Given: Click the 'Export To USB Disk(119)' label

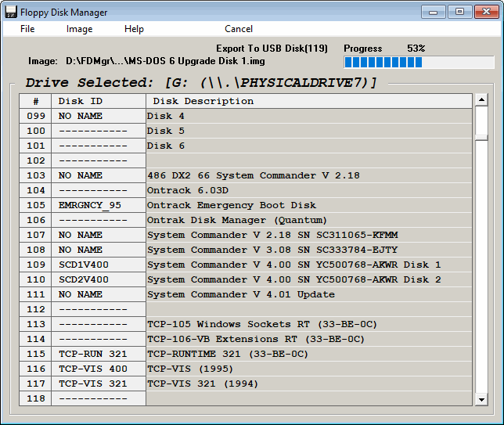Looking at the screenshot, I should pos(272,49).
